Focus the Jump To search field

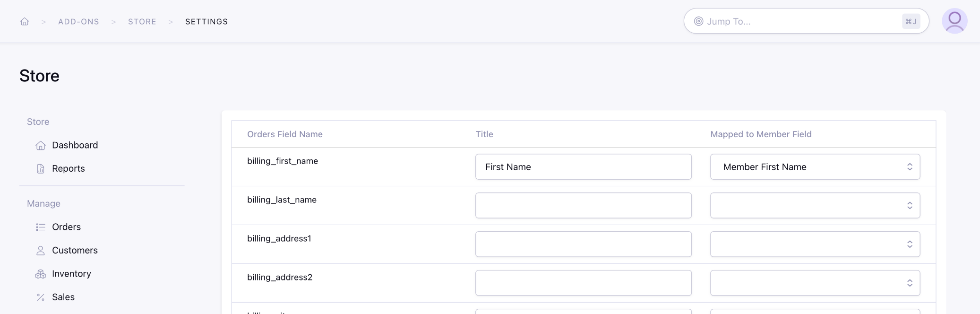coord(801,21)
